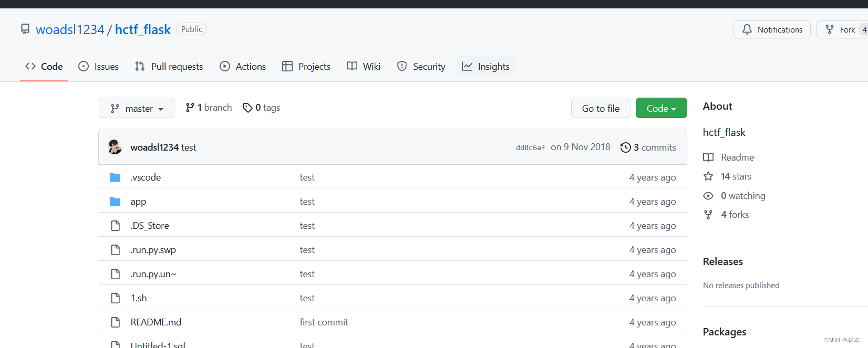Click the About heading
The image size is (868, 348).
coord(717,106)
